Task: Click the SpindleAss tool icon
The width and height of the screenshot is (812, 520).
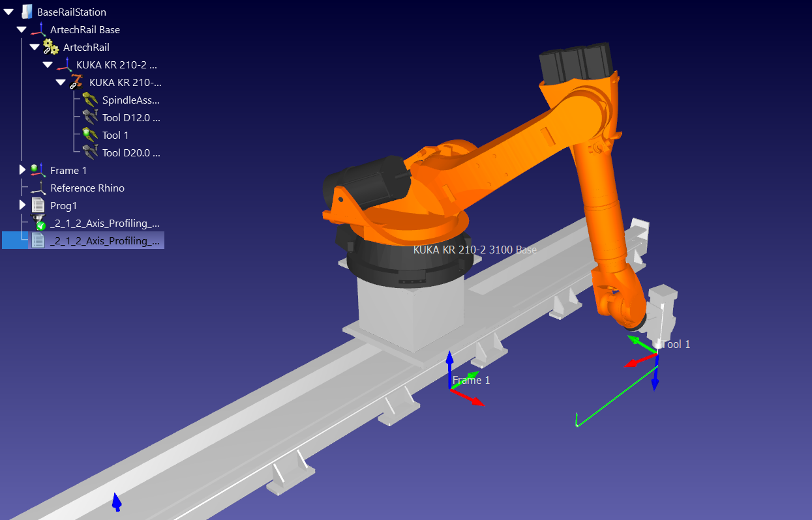Action: click(x=90, y=100)
